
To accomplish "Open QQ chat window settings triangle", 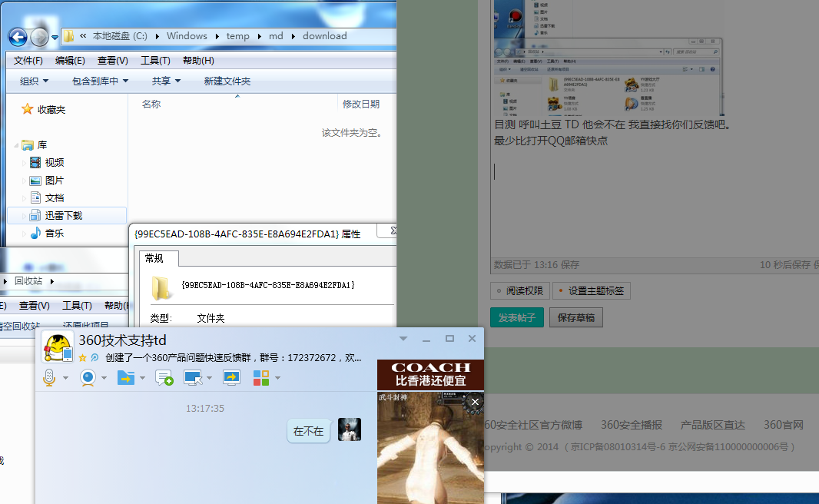I will [403, 339].
